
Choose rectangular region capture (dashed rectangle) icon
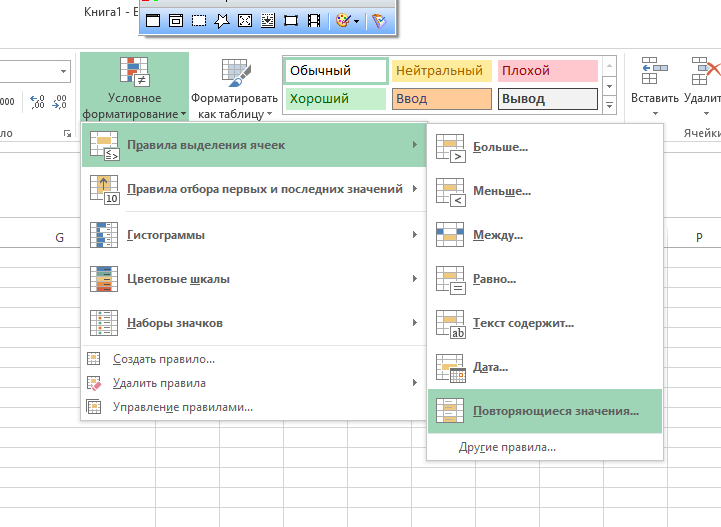(x=199, y=21)
